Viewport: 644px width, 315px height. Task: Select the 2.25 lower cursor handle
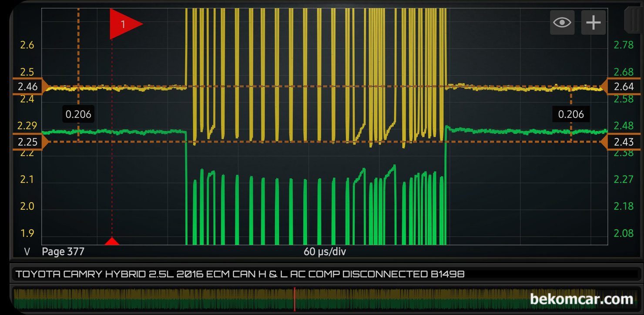[27, 142]
